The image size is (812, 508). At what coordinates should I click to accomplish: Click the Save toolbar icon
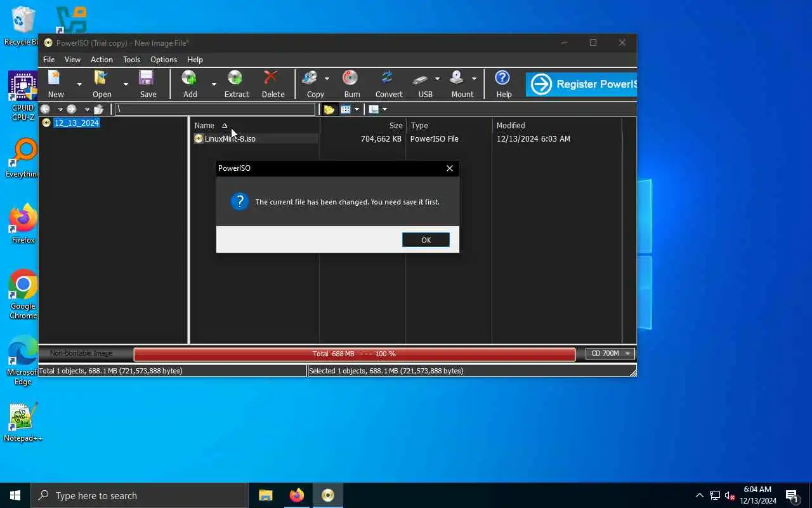[x=147, y=78]
